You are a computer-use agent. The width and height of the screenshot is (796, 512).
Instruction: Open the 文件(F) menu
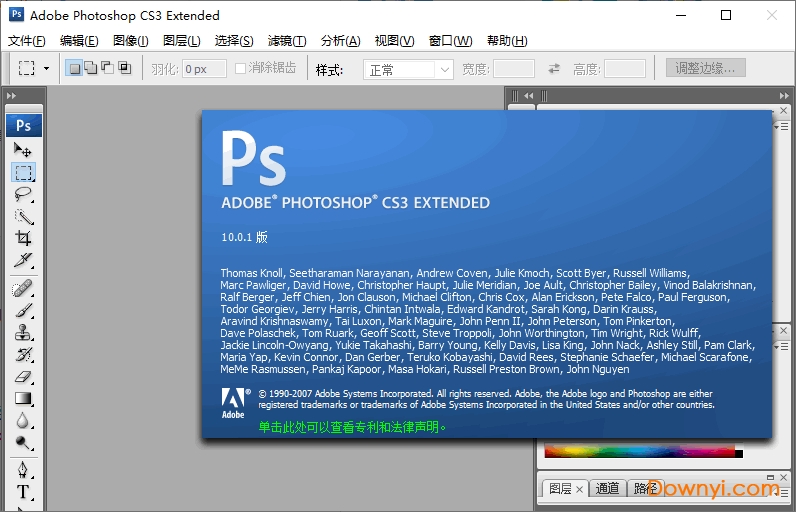pyautogui.click(x=26, y=41)
